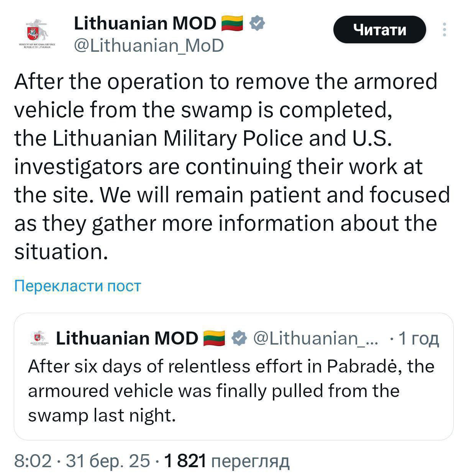The image size is (461, 476).
Task: Open the three-dot more options menu
Action: point(444,30)
